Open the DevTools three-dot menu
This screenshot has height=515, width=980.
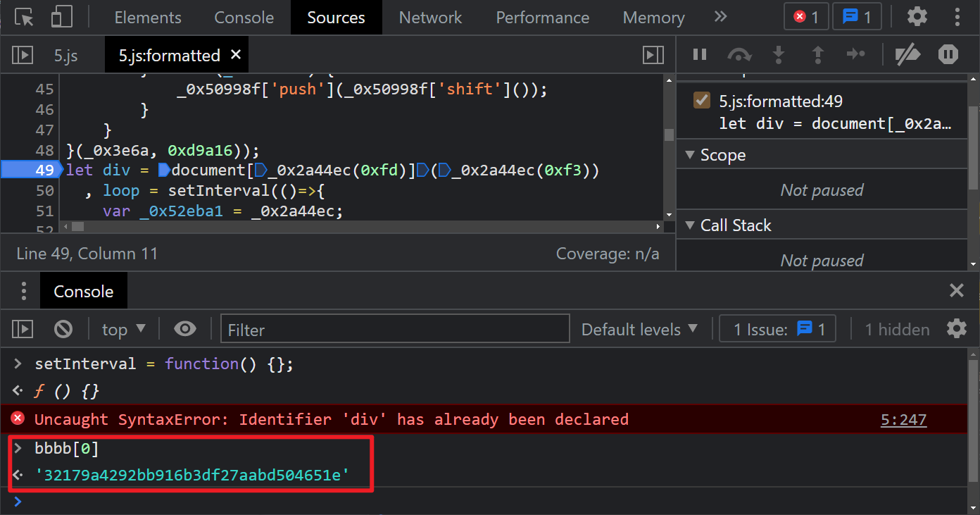[957, 17]
